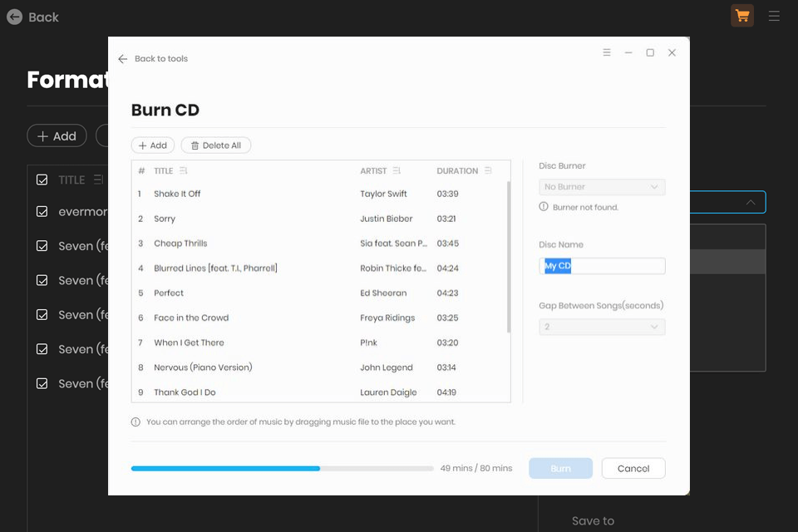
Task: Collapse the blue-outlined format dropdown in the main window
Action: (x=750, y=202)
